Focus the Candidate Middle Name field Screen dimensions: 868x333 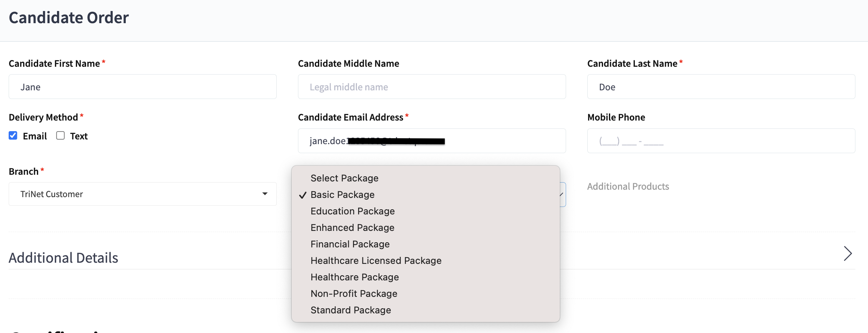(x=432, y=87)
